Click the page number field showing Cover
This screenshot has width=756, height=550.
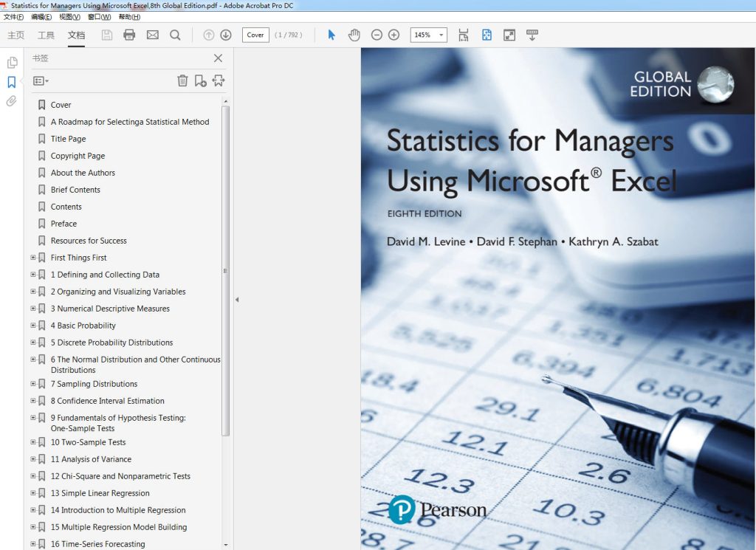[x=255, y=35]
